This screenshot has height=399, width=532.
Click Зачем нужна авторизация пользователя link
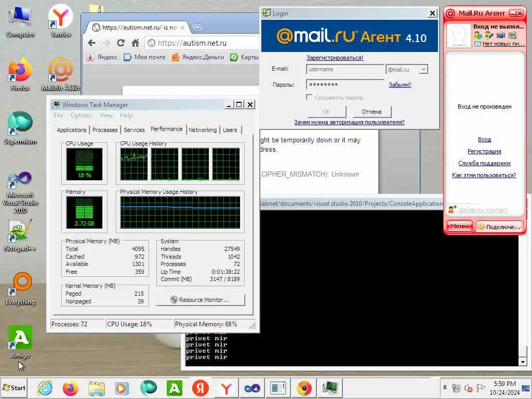point(349,122)
